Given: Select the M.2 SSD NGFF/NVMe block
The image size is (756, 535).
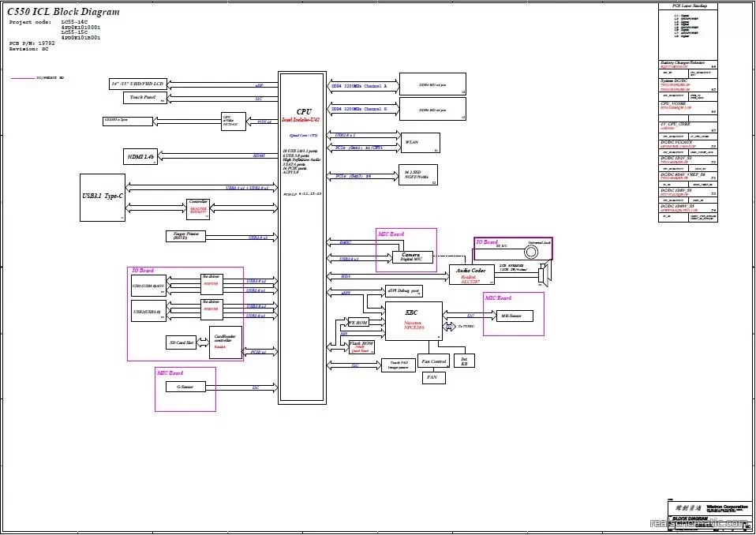Looking at the screenshot, I should pos(418,175).
